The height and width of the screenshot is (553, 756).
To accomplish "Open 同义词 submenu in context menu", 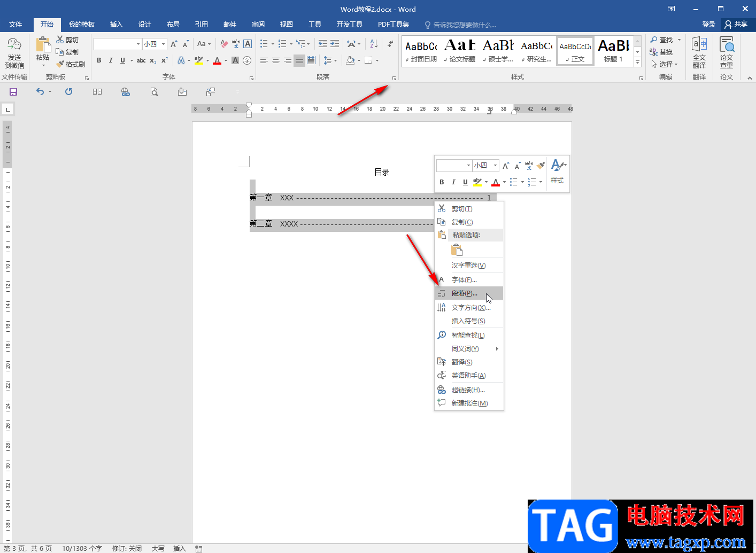I will point(469,349).
